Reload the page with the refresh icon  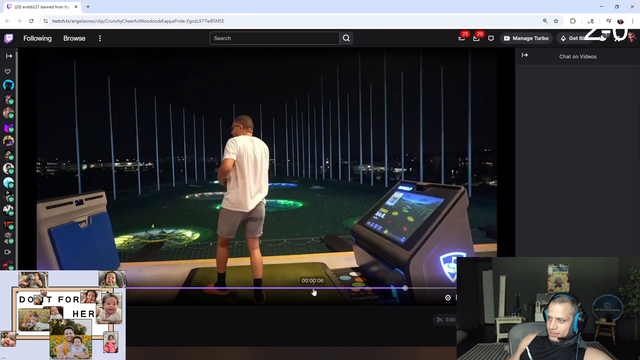pos(31,21)
